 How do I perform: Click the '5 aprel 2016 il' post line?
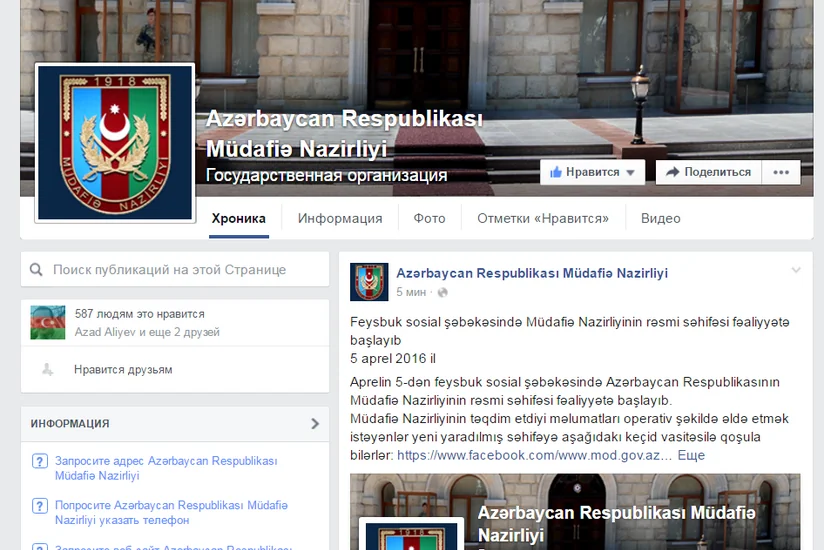[x=393, y=359]
